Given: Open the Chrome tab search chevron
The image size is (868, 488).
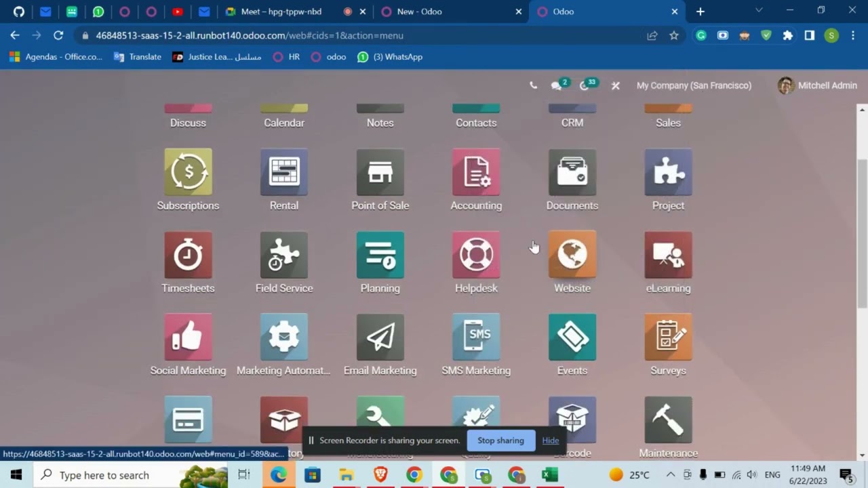Looking at the screenshot, I should pyautogui.click(x=759, y=11).
